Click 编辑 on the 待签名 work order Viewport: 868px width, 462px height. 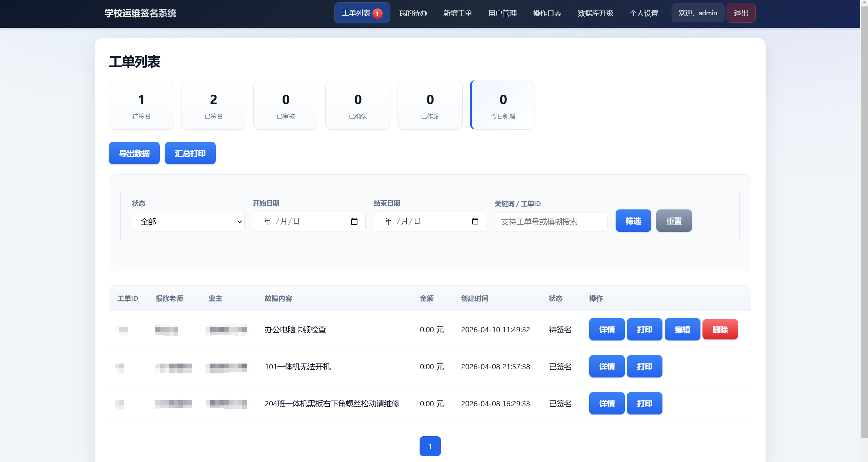pyautogui.click(x=682, y=329)
